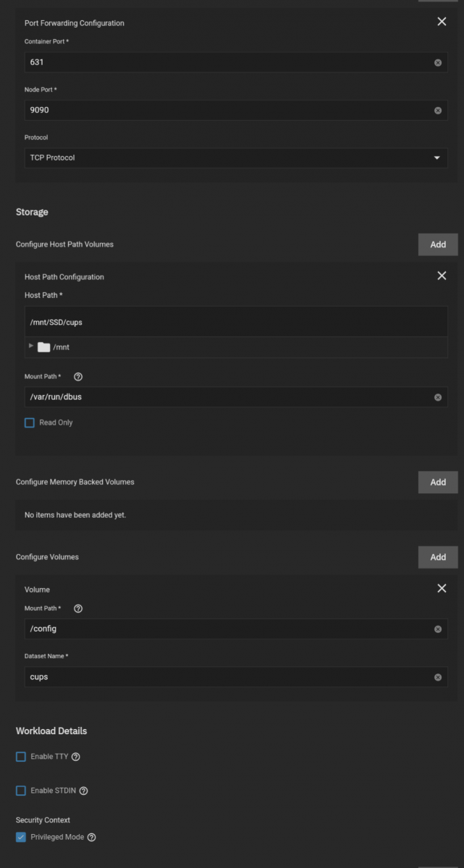The image size is (464, 868).
Task: Clear the Container Port field value
Action: [x=438, y=63]
